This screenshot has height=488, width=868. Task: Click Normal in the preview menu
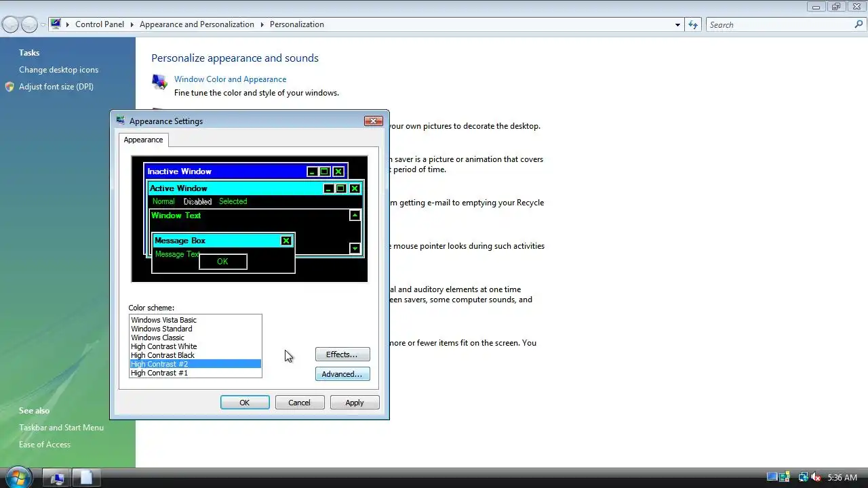point(163,201)
